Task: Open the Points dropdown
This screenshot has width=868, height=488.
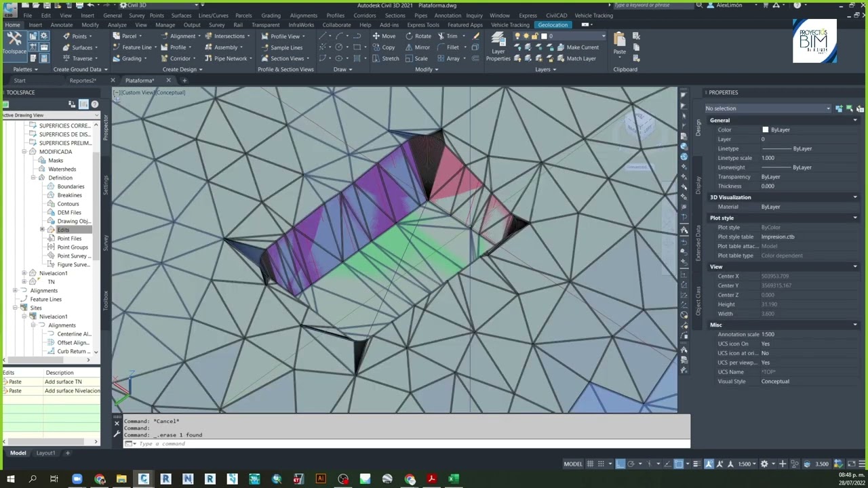Action: click(x=77, y=36)
